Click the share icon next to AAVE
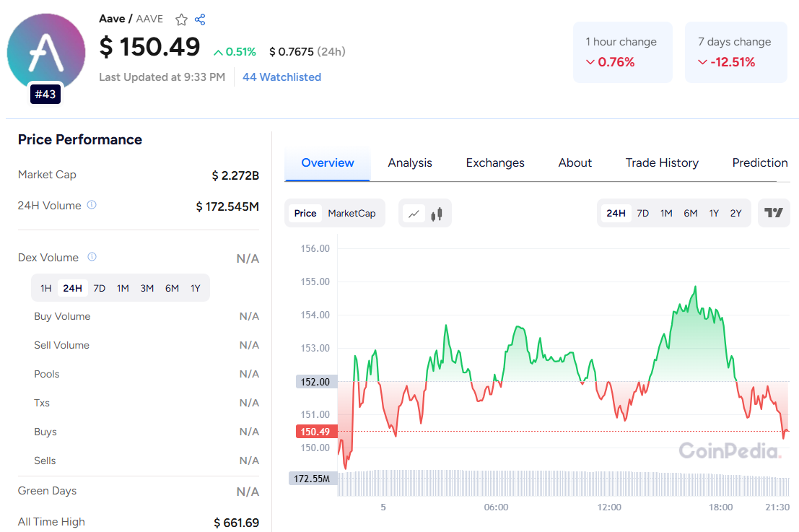Image resolution: width=799 pixels, height=532 pixels. tap(200, 19)
